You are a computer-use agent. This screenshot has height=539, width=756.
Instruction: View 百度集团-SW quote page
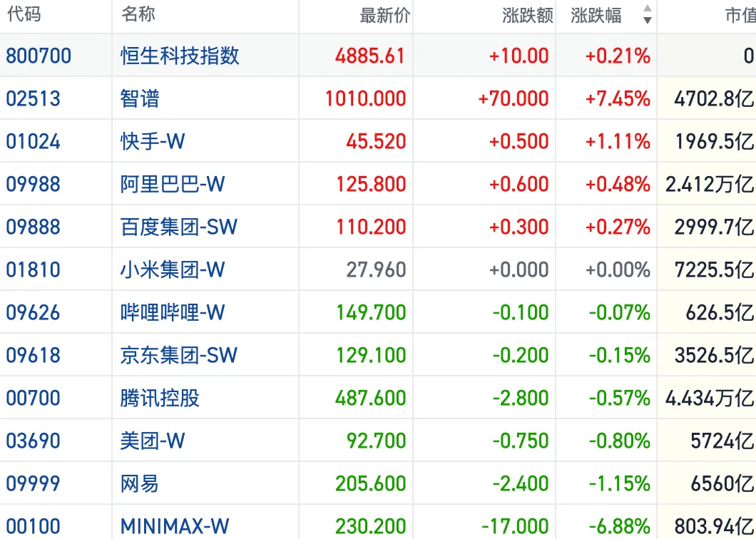point(179,227)
